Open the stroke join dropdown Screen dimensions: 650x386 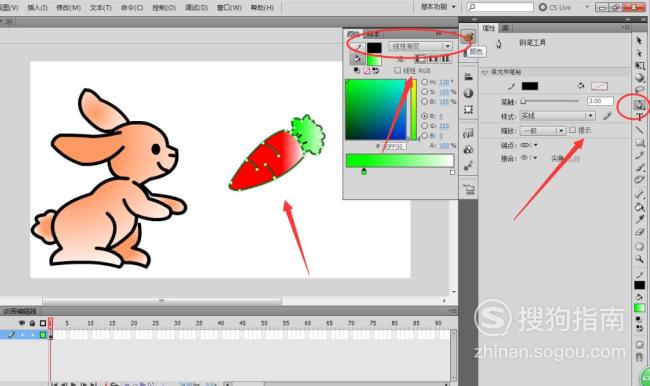(x=529, y=158)
